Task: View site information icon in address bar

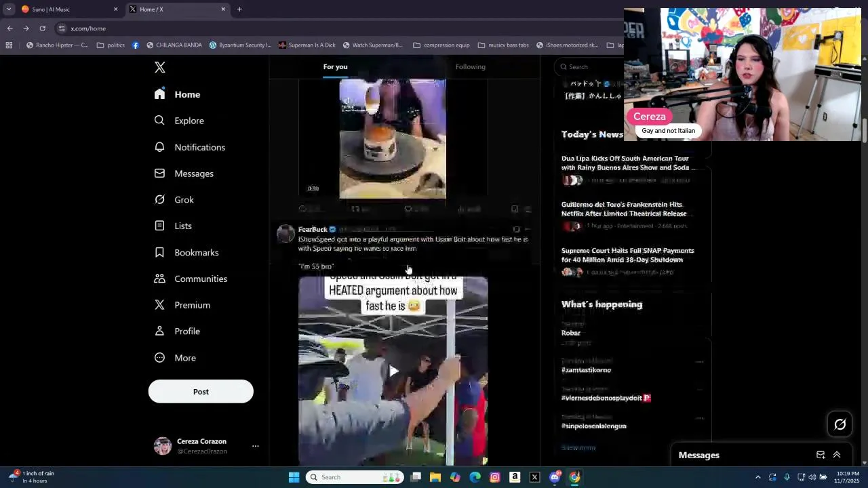Action: point(62,28)
